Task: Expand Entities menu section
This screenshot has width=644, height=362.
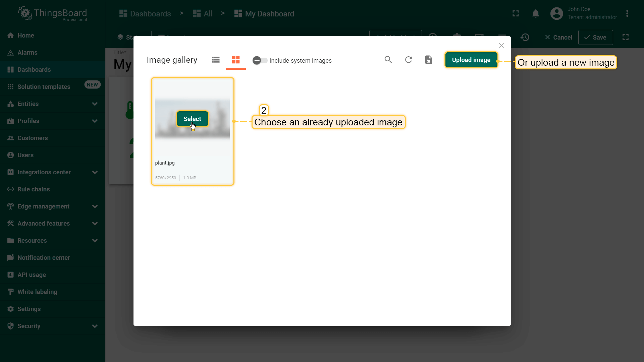Action: click(95, 104)
